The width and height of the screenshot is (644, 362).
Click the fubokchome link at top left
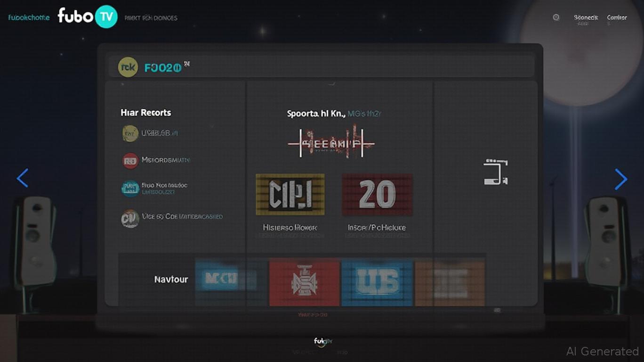coord(29,17)
